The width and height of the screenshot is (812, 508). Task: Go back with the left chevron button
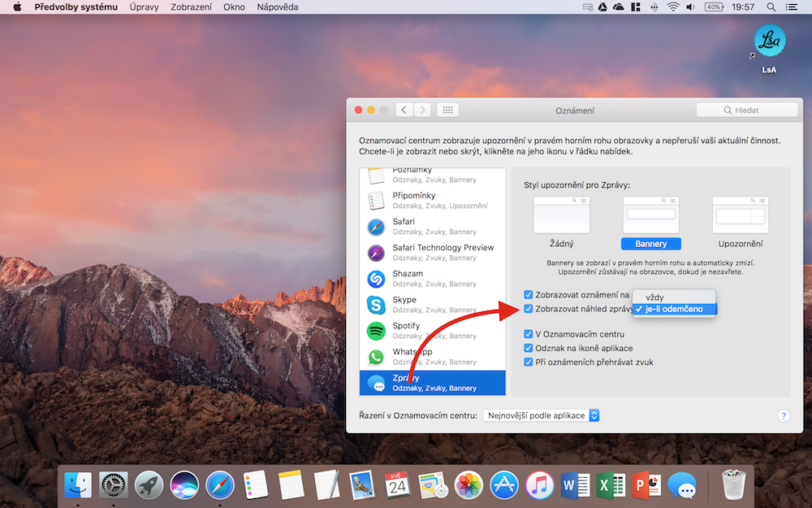tap(404, 110)
